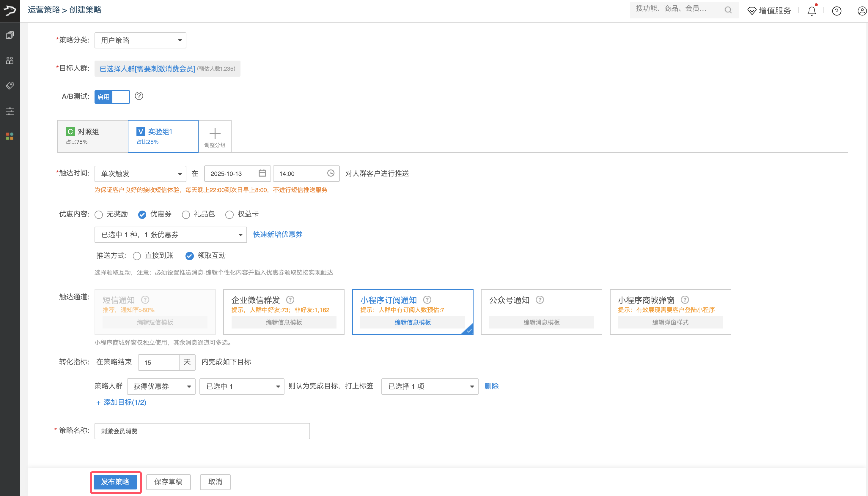Viewport: 868px width, 496px height.
Task: Click the notification bell icon
Action: pos(812,11)
